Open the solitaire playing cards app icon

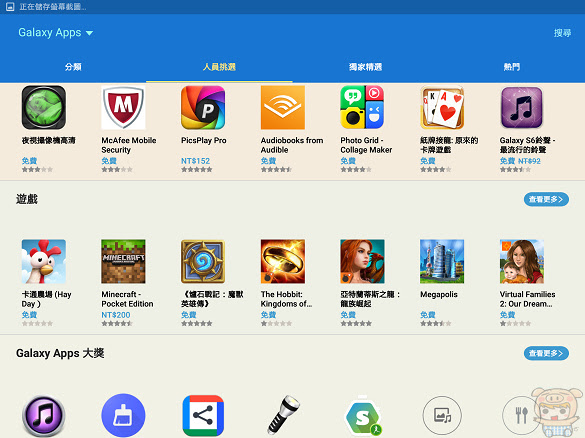tap(442, 107)
